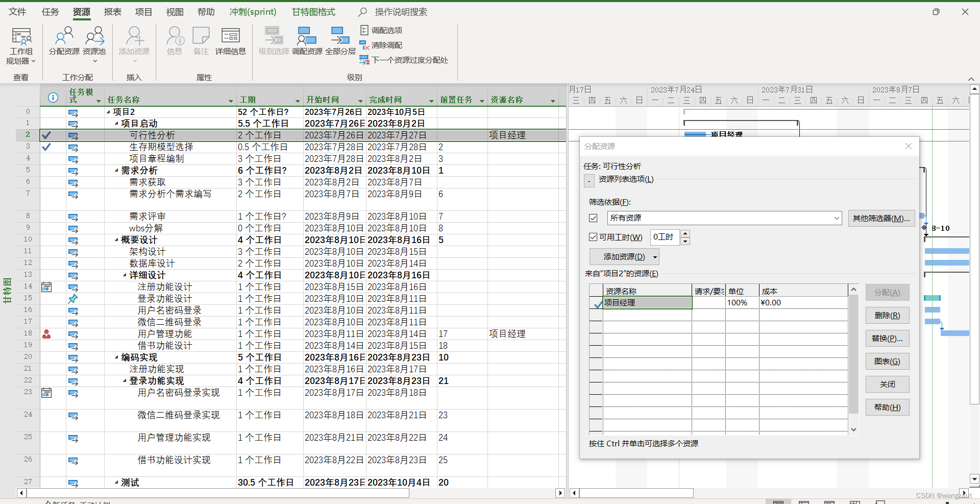Toggle the 可用工时 checkbox
This screenshot has height=504, width=980.
pos(593,237)
